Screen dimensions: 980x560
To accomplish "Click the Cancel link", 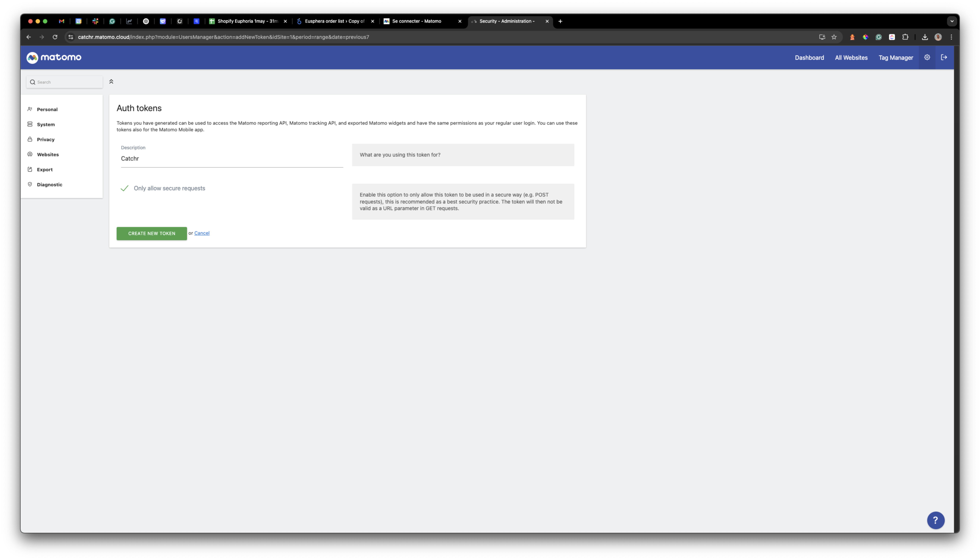I will (x=202, y=233).
